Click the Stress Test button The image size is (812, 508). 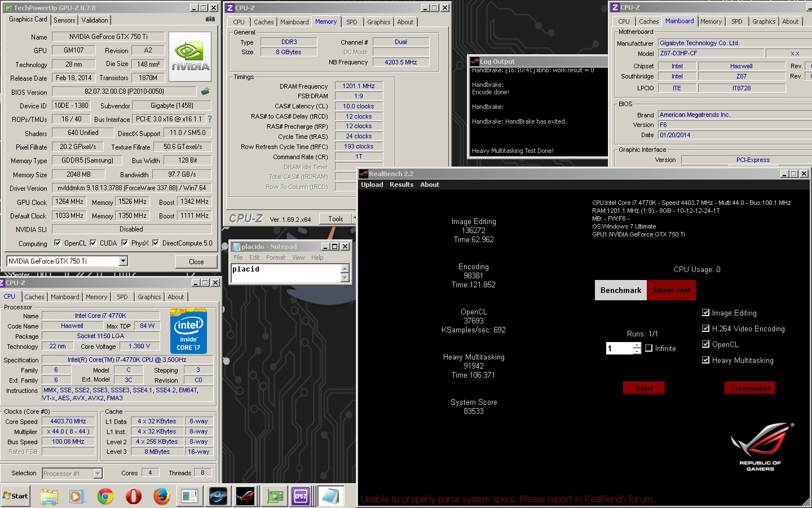tap(671, 290)
